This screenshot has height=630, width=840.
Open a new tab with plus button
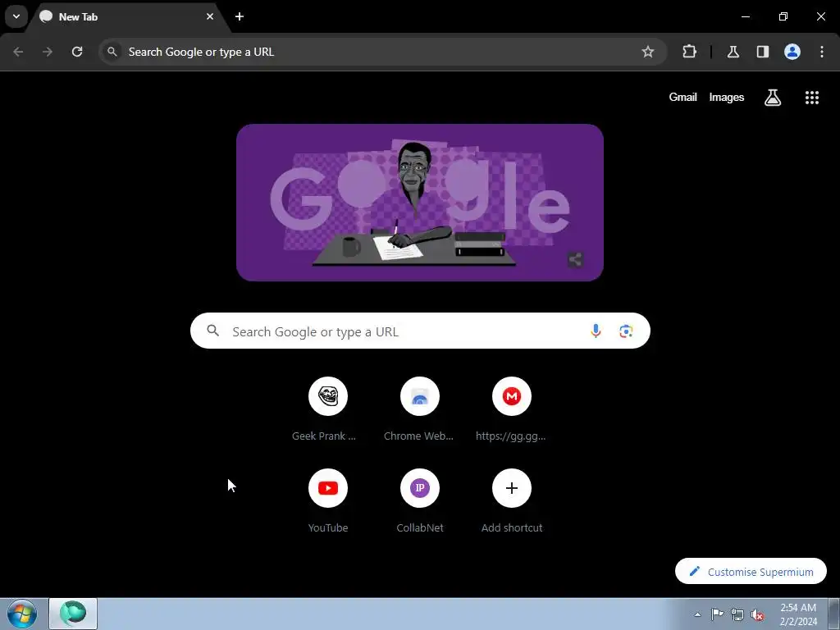pyautogui.click(x=240, y=16)
